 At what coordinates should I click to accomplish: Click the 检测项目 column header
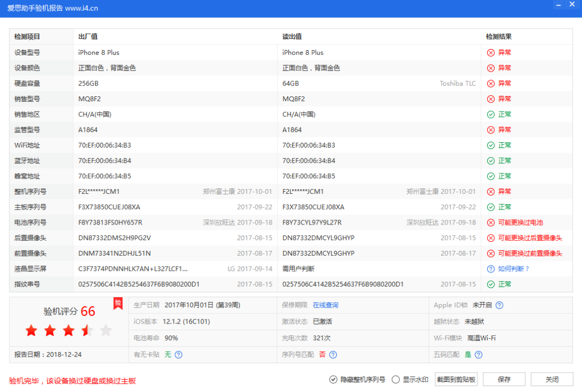pyautogui.click(x=27, y=37)
